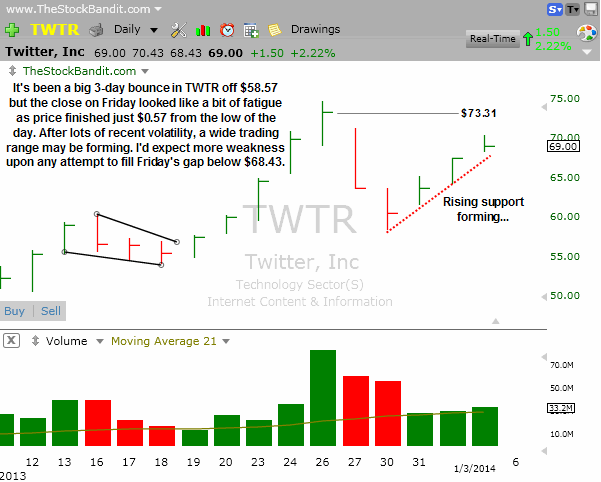The height and width of the screenshot is (482, 601).
Task: Click the bottom price scale arrow near 50.00
Action: (x=544, y=297)
